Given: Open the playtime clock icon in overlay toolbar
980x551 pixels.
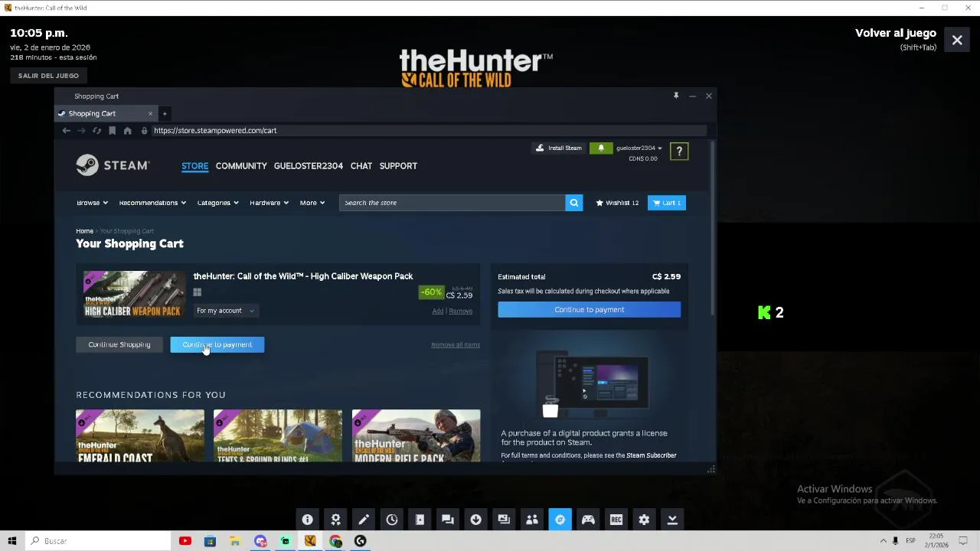Looking at the screenshot, I should (391, 520).
